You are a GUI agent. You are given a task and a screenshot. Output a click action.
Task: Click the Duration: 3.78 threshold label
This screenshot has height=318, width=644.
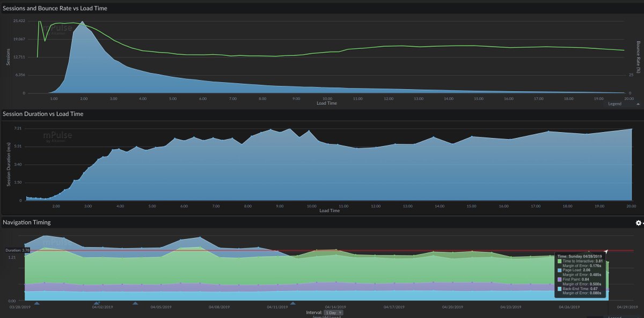pyautogui.click(x=18, y=250)
